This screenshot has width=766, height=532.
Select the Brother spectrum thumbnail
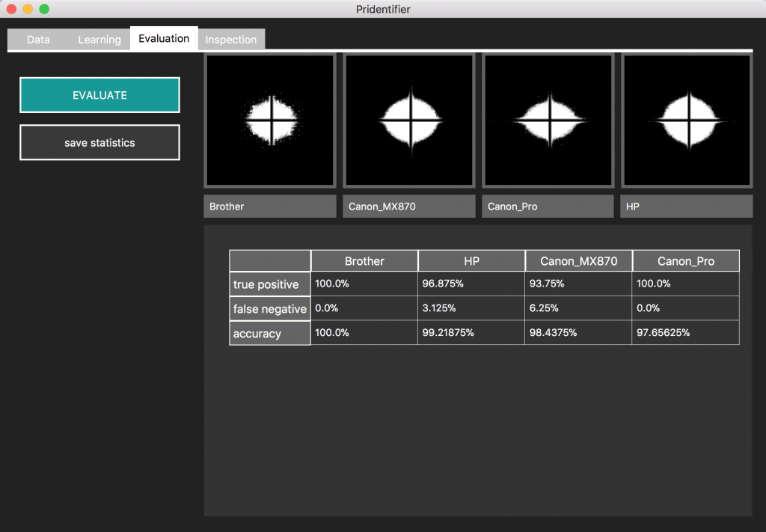270,120
